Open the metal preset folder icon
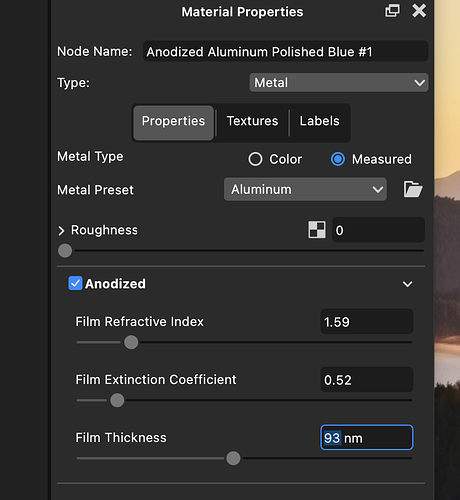 point(413,189)
